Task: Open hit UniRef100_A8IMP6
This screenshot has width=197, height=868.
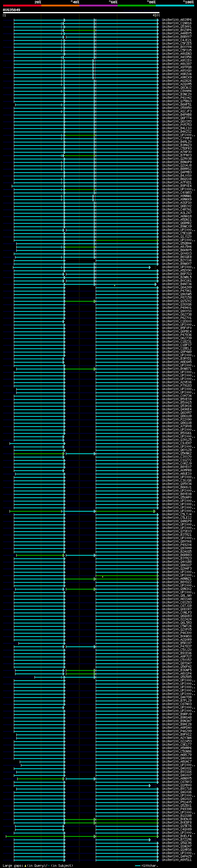Action: pyautogui.click(x=177, y=20)
